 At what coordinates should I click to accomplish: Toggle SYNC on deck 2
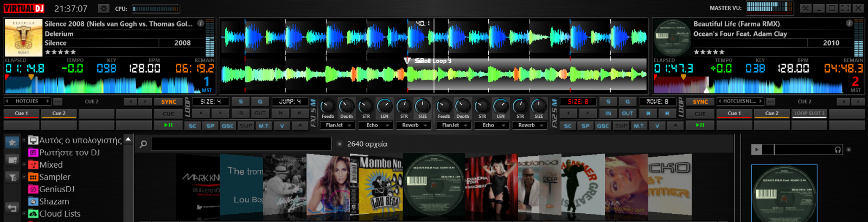tap(700, 102)
